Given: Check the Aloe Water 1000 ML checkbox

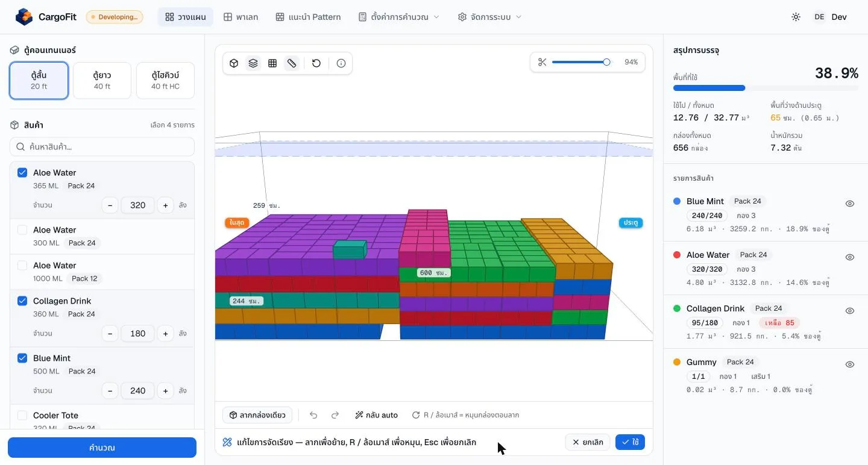Looking at the screenshot, I should pos(22,266).
